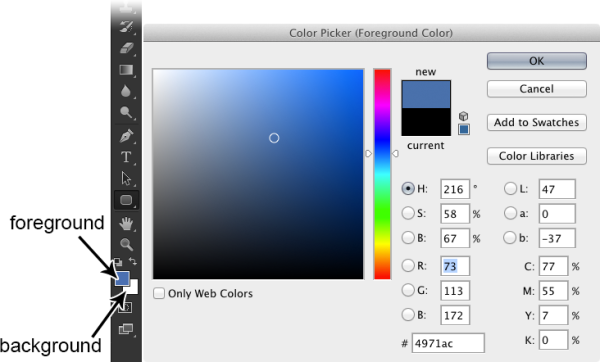This screenshot has width=600, height=362.
Task: Click Add to Swatches button
Action: pyautogui.click(x=536, y=122)
